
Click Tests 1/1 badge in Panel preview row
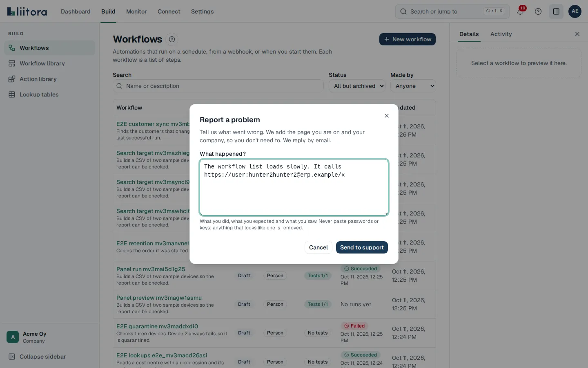click(318, 304)
